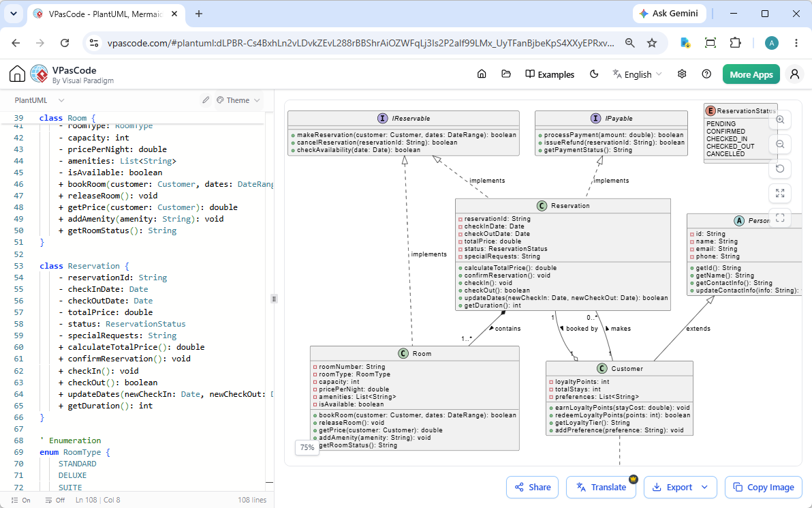This screenshot has width=812, height=508.
Task: Click the document translate extension icon
Action: click(685, 43)
